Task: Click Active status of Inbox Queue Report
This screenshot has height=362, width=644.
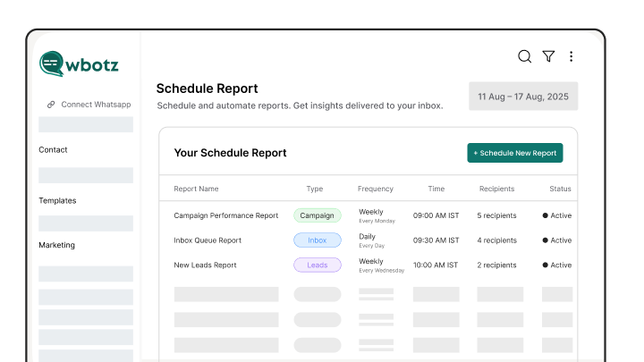Action: 557,240
